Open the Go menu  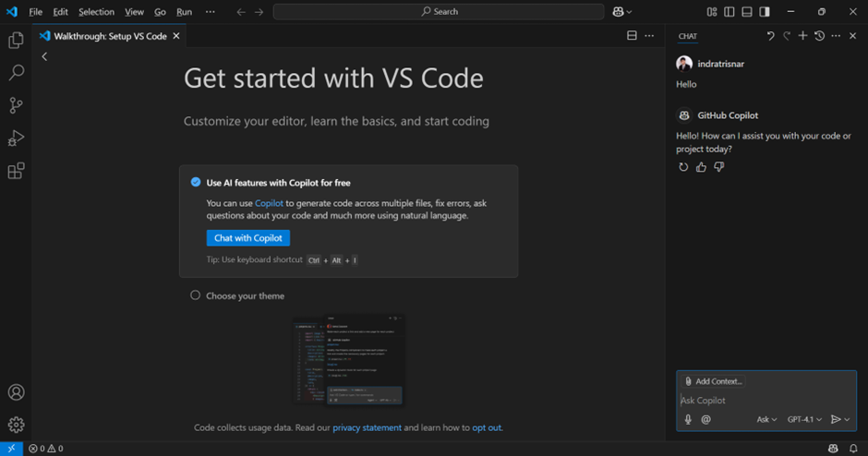pos(160,12)
